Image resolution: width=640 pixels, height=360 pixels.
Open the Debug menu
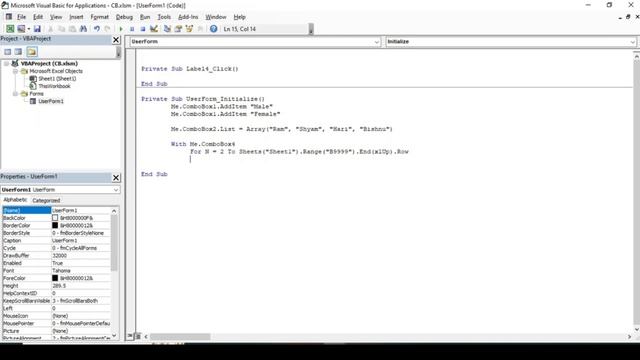(x=124, y=17)
